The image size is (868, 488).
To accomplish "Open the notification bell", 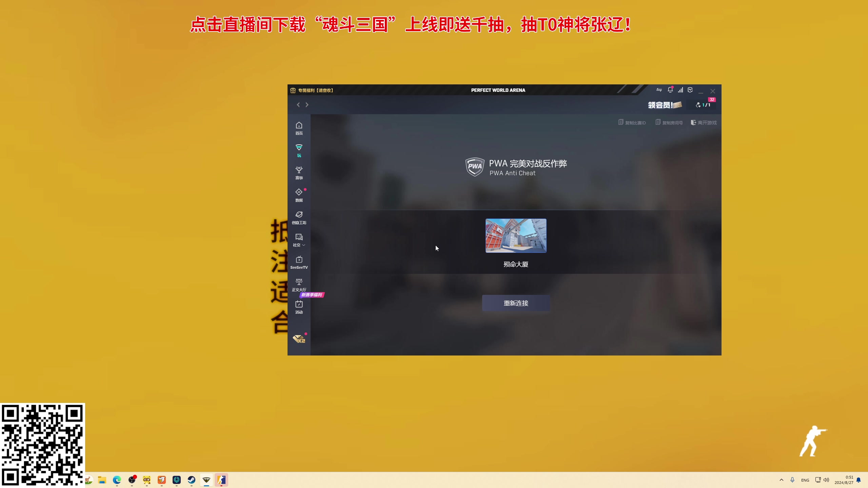I will point(670,90).
